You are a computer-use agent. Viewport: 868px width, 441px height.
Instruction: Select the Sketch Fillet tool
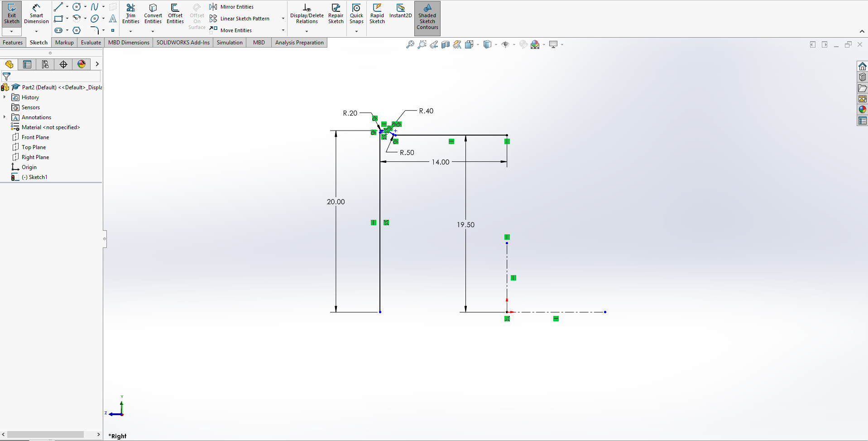tap(95, 30)
